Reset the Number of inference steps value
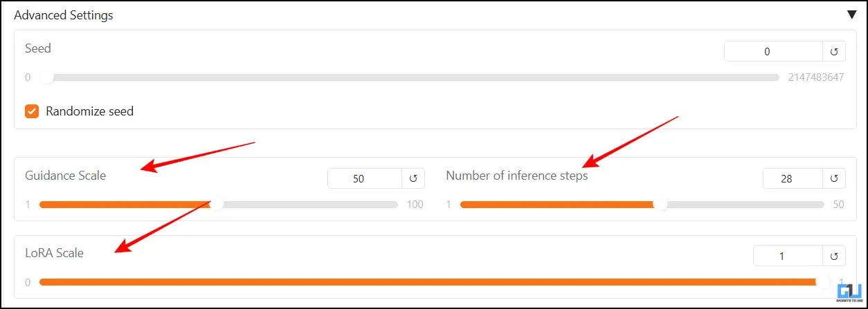The image size is (868, 309). [x=834, y=178]
